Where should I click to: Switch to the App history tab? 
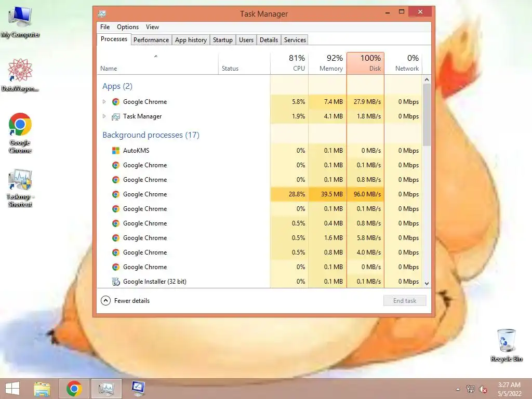coord(191,39)
